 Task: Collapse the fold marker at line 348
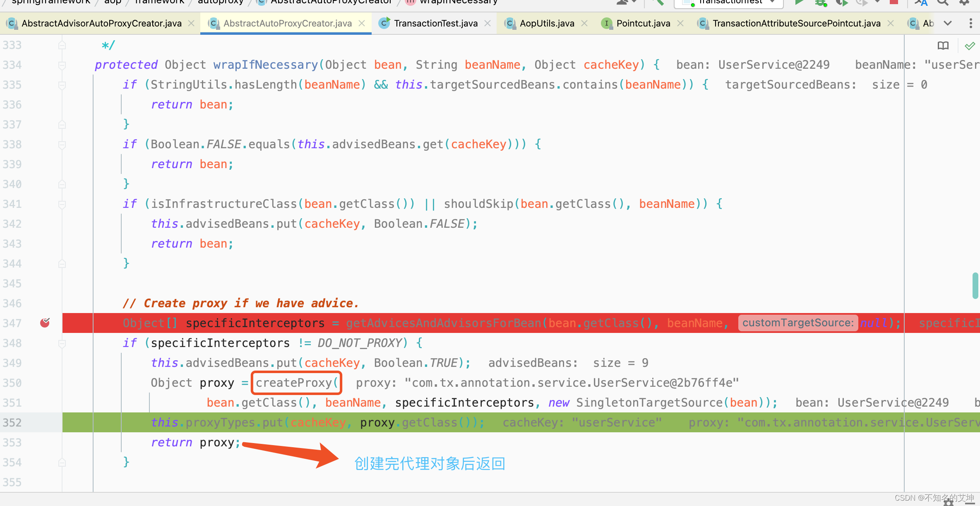coord(62,343)
